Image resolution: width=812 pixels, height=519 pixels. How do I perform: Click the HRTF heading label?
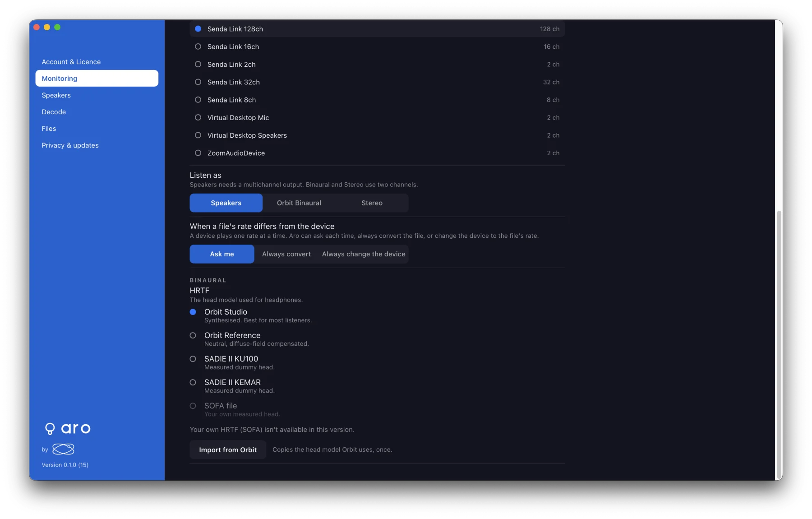pos(199,291)
